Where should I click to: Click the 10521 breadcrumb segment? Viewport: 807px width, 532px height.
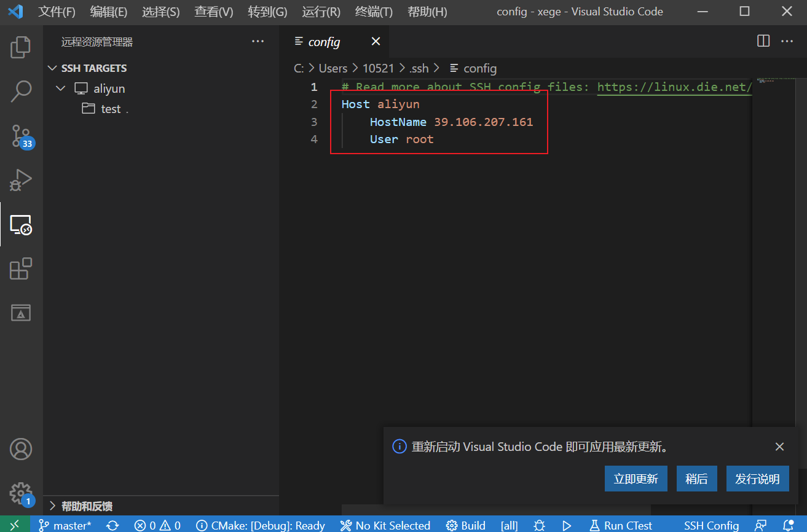click(x=378, y=68)
